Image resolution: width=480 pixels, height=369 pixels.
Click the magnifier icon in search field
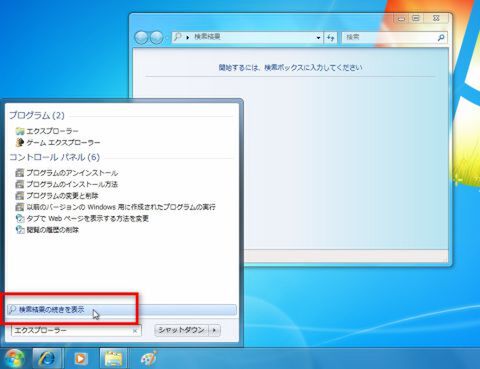pyautogui.click(x=441, y=37)
